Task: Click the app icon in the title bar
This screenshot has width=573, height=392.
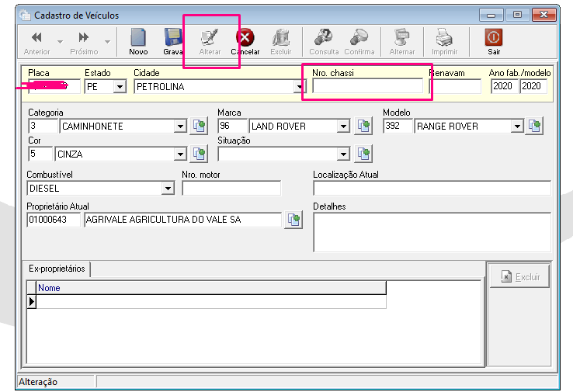Action: [25, 16]
